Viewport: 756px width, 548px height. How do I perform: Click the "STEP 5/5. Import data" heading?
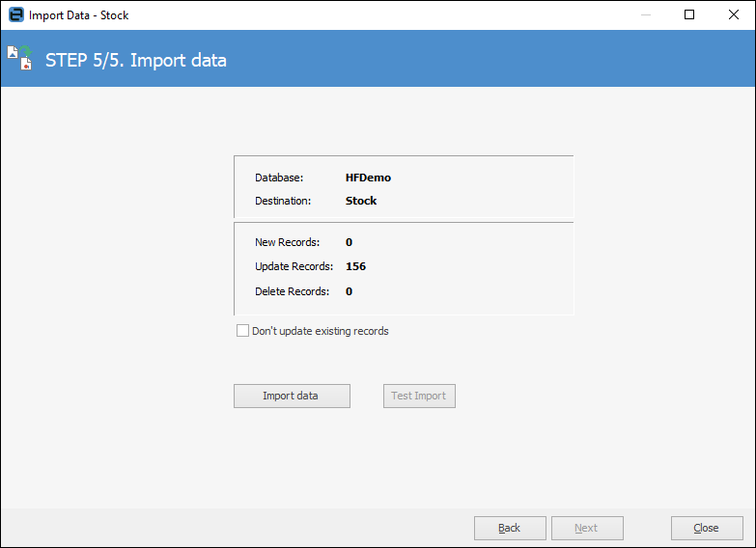click(135, 60)
